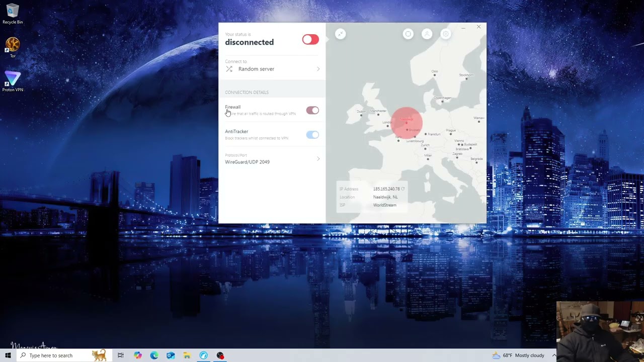644x362 pixels.
Task: Select the Naaldwijk location marker on map
Action: 407,122
